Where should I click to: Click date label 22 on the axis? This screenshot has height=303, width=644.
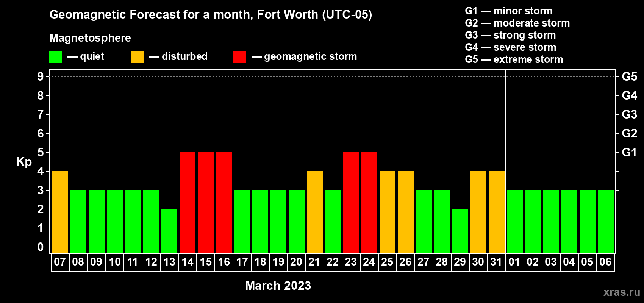pyautogui.click(x=333, y=262)
